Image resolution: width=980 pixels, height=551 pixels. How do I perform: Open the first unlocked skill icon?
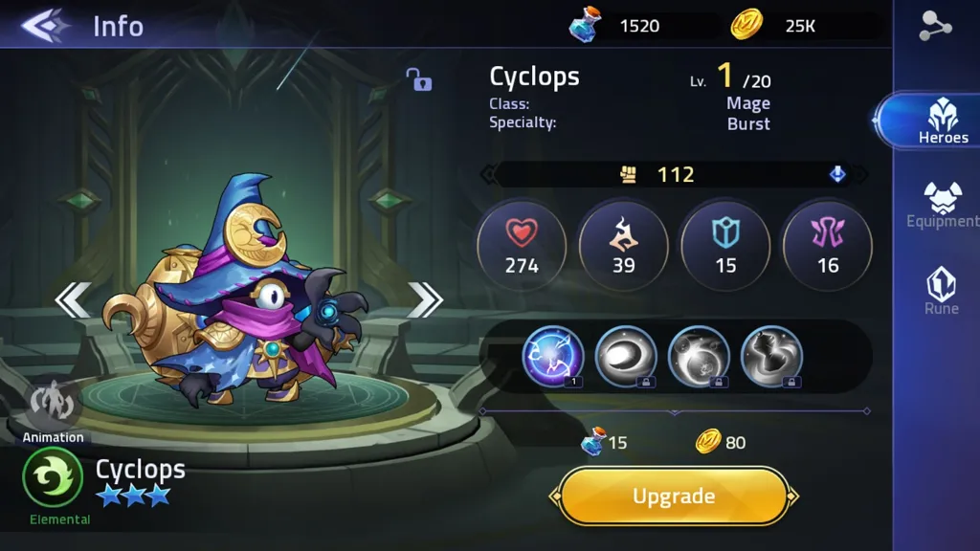553,357
